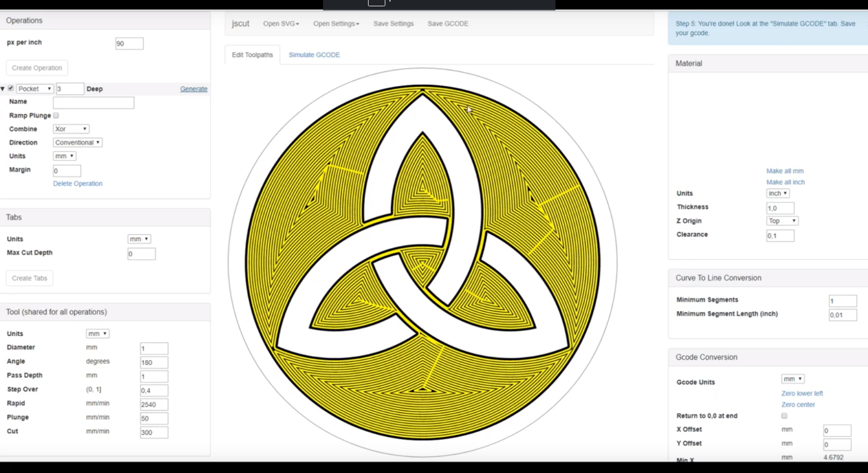Click Save GCODE in the navbar

coord(448,24)
